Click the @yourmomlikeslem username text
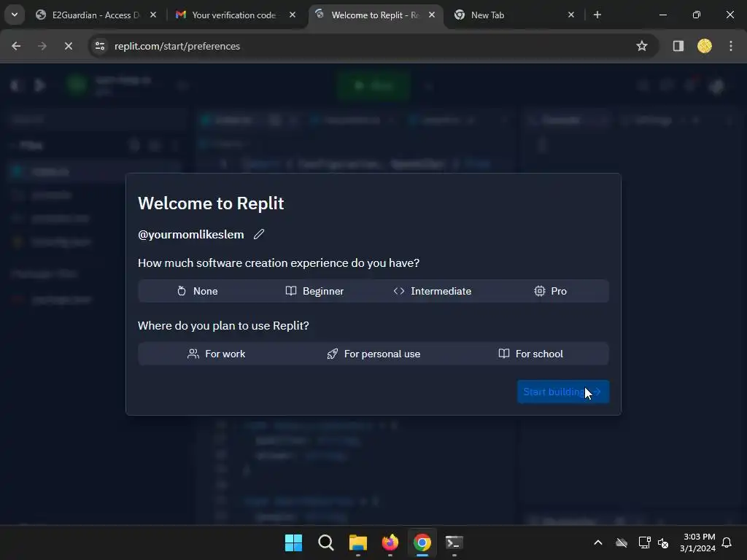 (190, 234)
